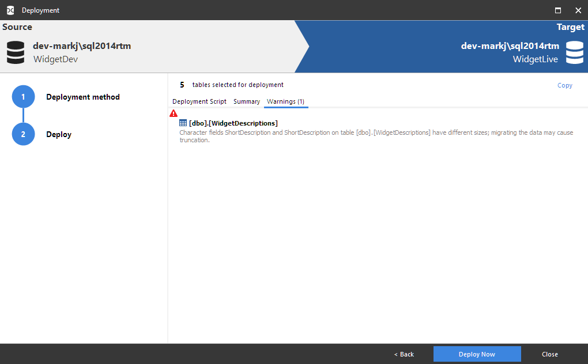Select the step 2 circle
This screenshot has width=588, height=364.
[x=23, y=134]
